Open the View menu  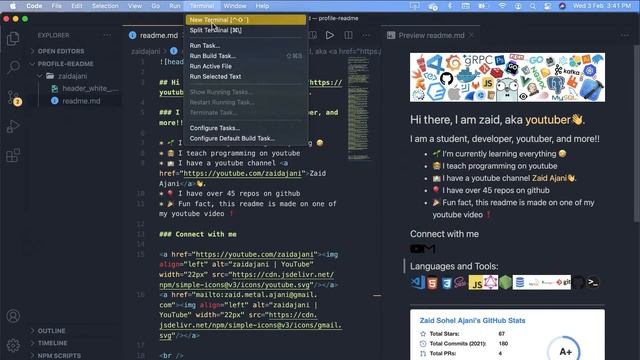click(x=135, y=6)
